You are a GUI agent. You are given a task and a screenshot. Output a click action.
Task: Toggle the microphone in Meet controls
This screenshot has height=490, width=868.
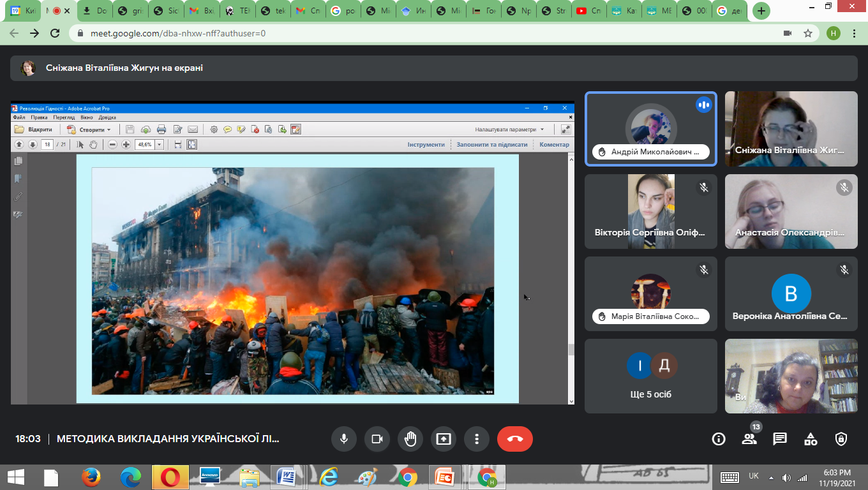tap(344, 439)
